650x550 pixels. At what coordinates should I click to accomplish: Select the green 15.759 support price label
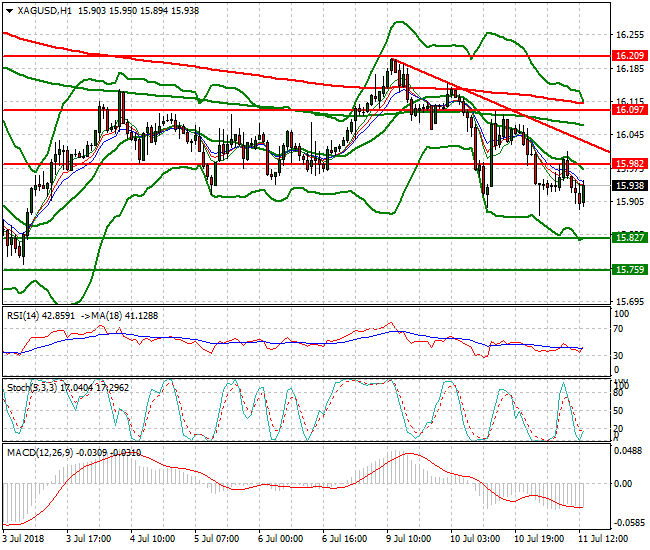click(x=629, y=270)
